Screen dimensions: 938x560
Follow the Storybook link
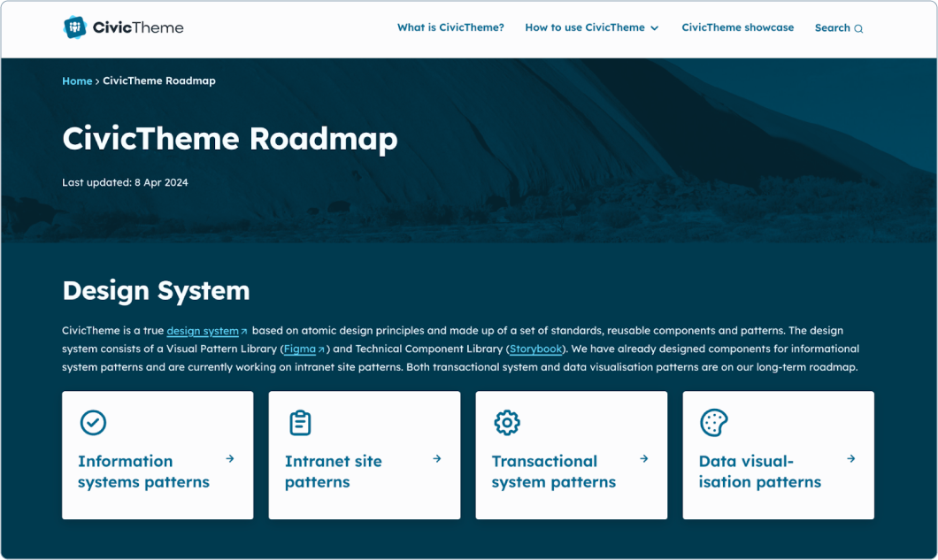coord(538,349)
